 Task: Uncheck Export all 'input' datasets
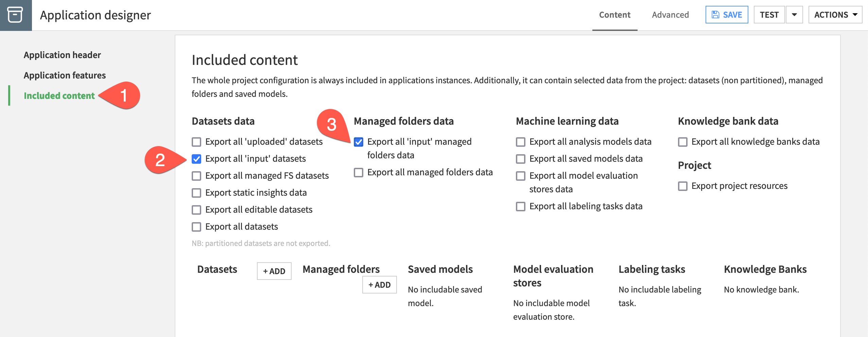(196, 159)
